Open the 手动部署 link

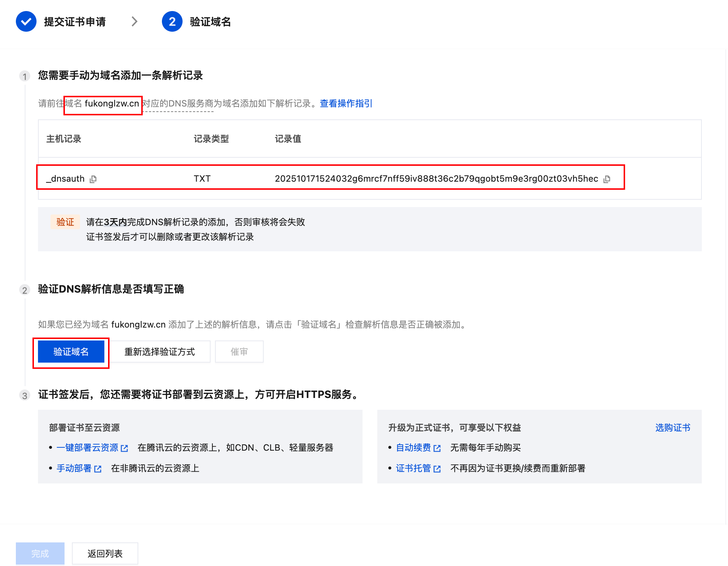(74, 468)
